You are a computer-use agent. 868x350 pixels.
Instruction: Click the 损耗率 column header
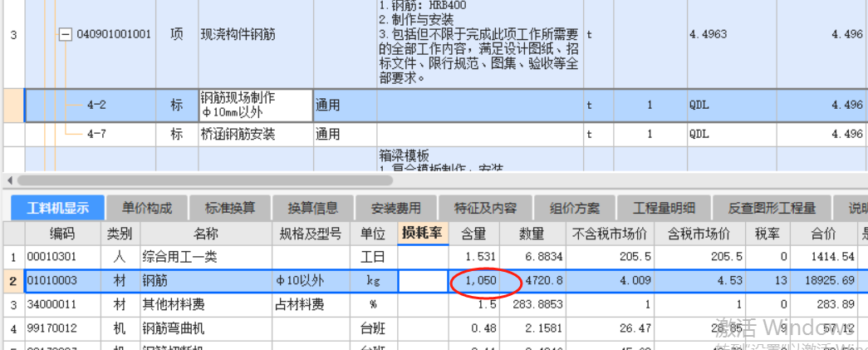(423, 234)
